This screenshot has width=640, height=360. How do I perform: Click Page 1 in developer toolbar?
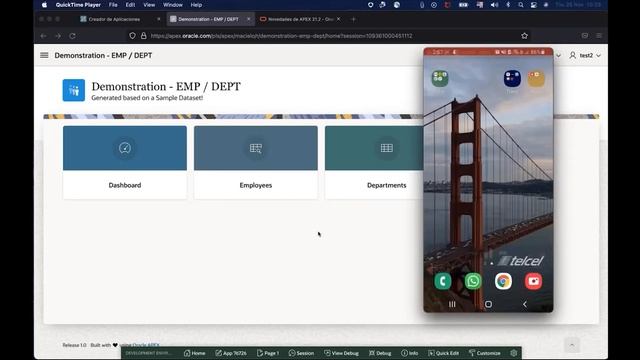pos(268,353)
